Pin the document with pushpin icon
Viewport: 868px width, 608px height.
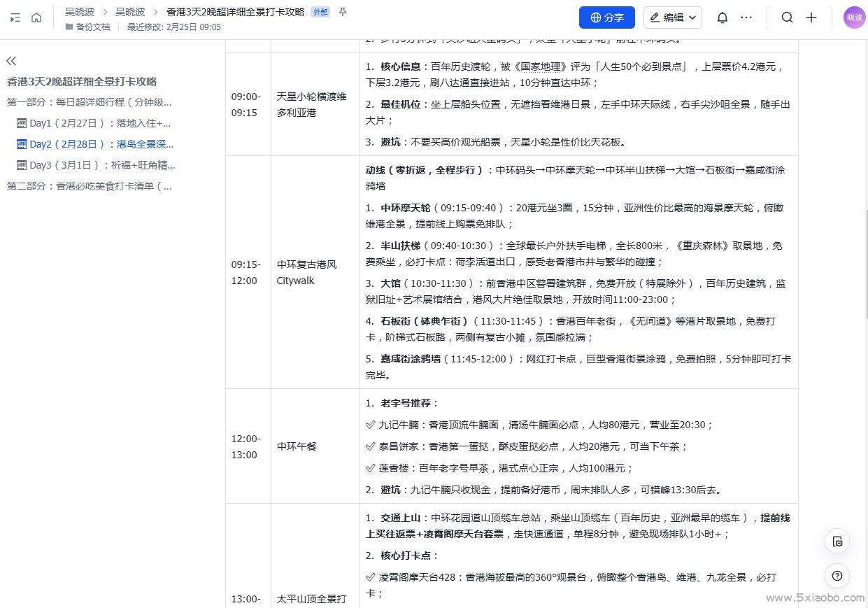point(342,12)
